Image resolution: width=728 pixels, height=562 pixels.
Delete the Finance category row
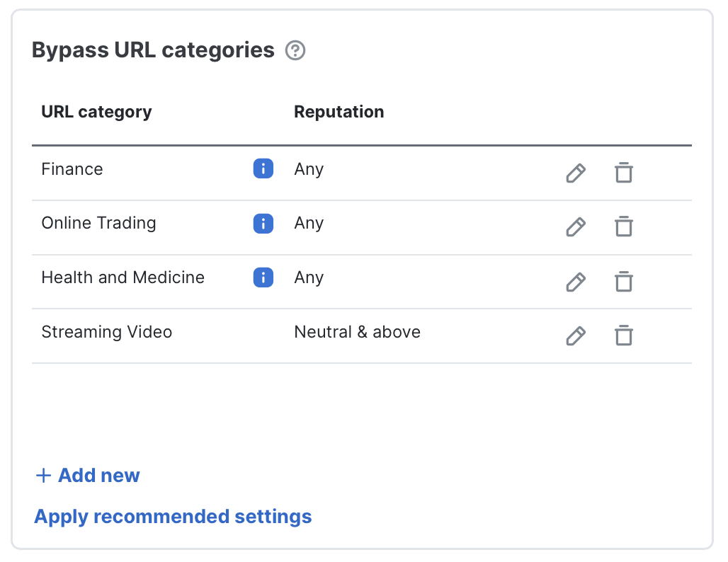(x=624, y=173)
